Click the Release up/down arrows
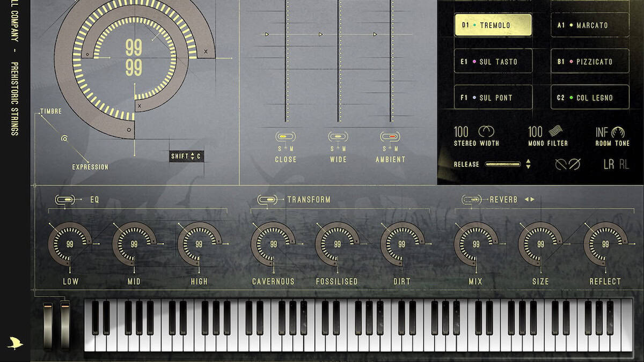The image size is (644, 362). click(528, 164)
